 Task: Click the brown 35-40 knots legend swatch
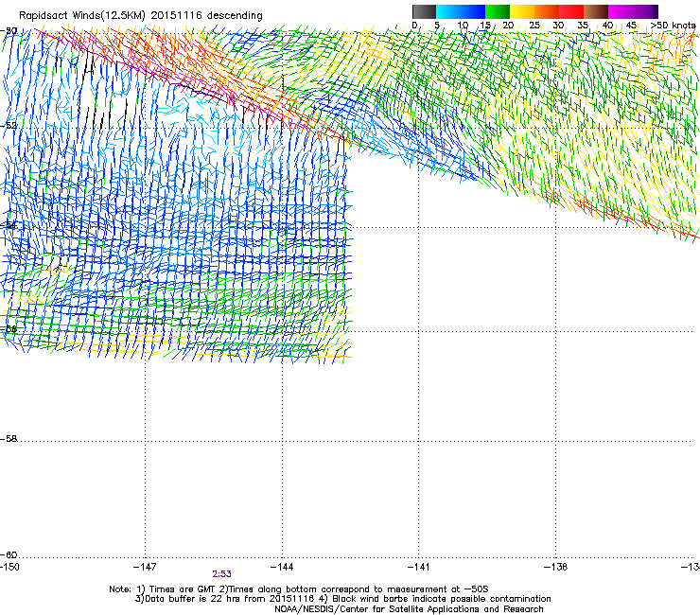coord(596,11)
